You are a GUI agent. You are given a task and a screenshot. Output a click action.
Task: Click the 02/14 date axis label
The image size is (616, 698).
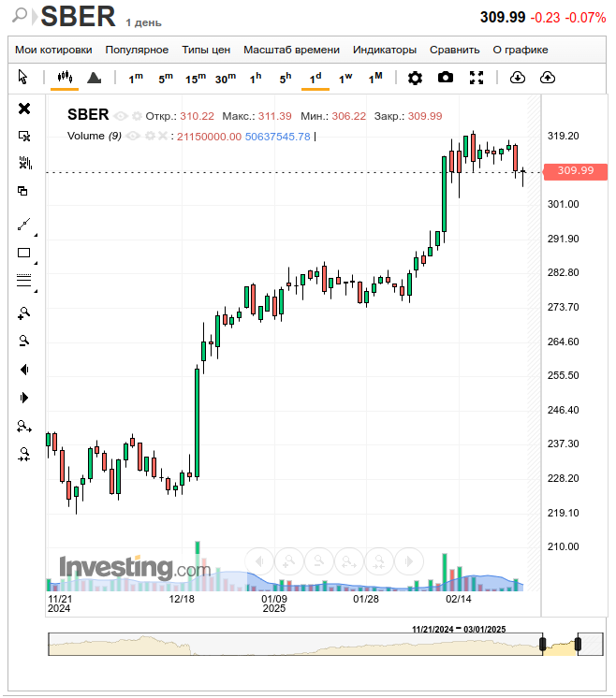coord(459,599)
